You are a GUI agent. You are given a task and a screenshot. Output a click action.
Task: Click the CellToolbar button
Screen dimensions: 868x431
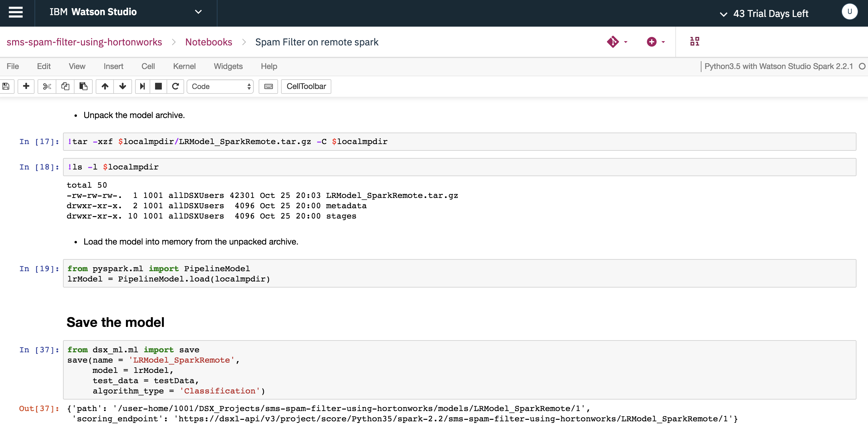point(306,87)
